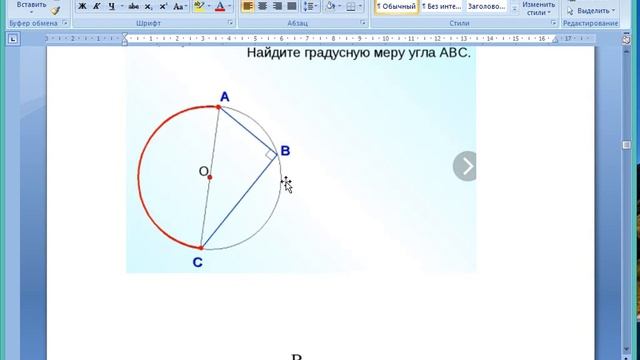Open the Шрифт dialog launcher

230,23
